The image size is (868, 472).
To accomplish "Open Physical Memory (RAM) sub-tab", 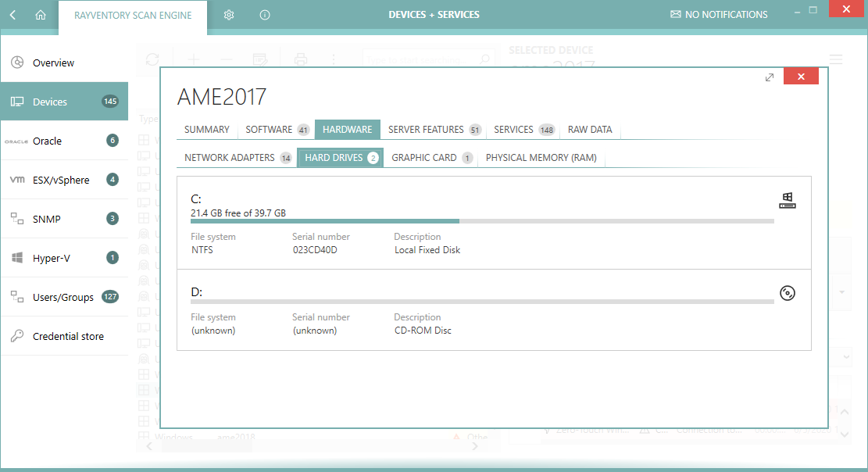I will pyautogui.click(x=541, y=158).
